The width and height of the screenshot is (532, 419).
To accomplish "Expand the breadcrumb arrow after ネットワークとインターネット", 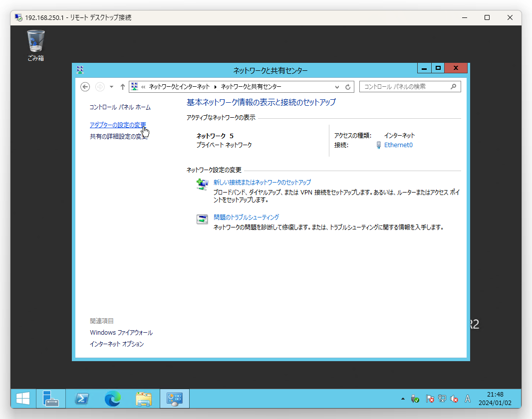I will point(216,87).
